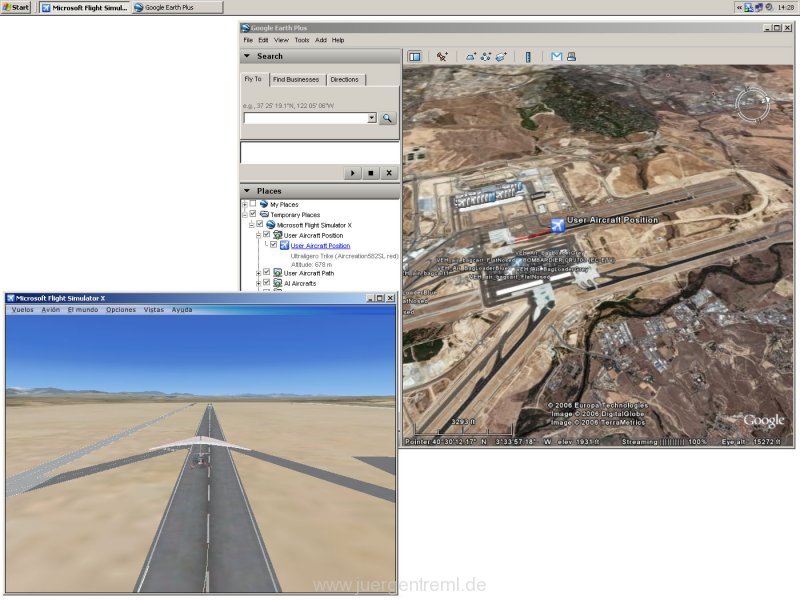Click the Add Image Overlay toolbar icon

(x=502, y=57)
